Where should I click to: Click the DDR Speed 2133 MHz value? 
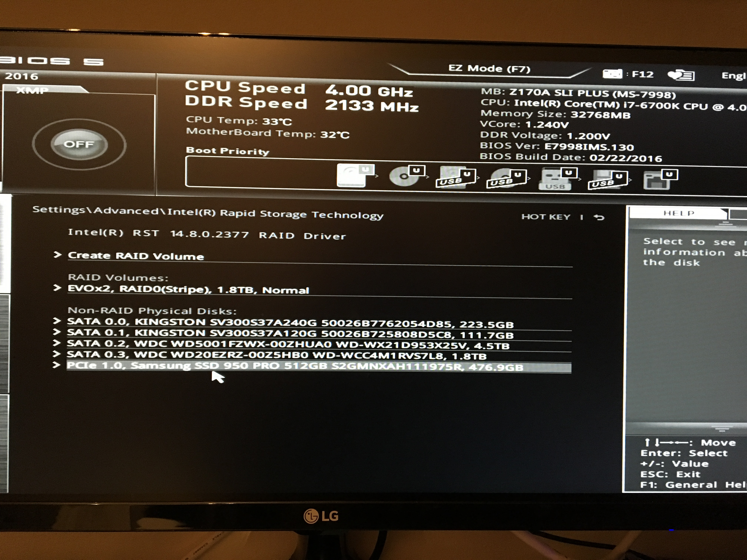tap(372, 106)
